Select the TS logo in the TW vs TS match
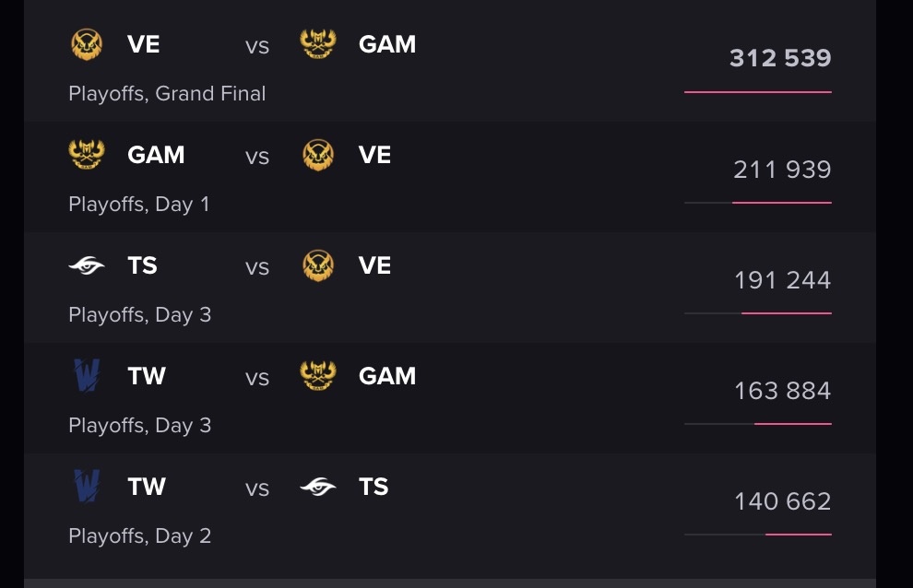The height and width of the screenshot is (588, 913). point(318,487)
